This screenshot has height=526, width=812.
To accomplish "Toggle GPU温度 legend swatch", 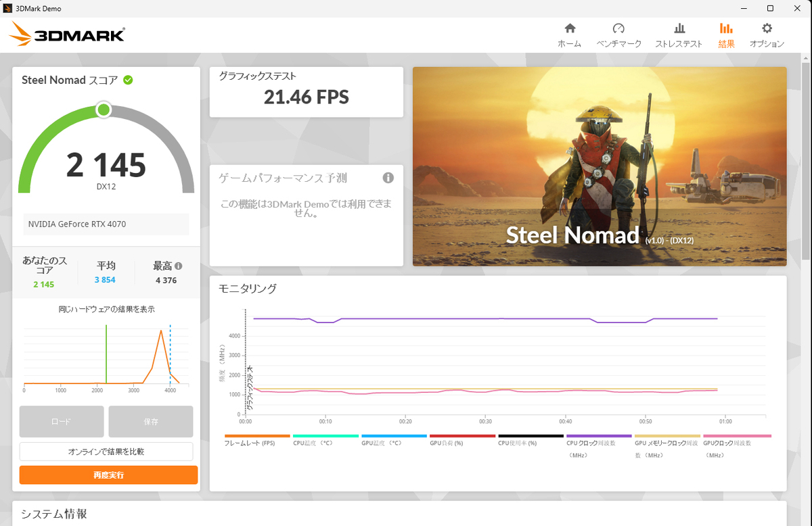I will (394, 436).
